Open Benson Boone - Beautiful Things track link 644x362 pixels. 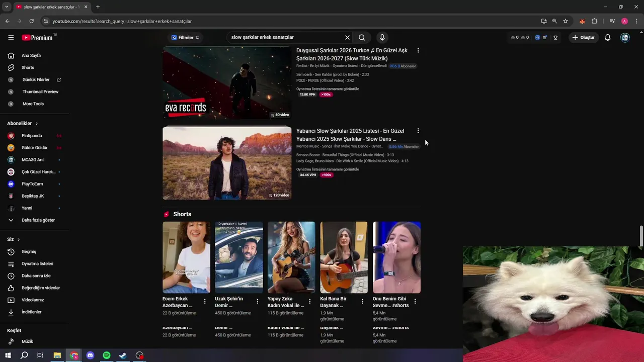[345, 155]
